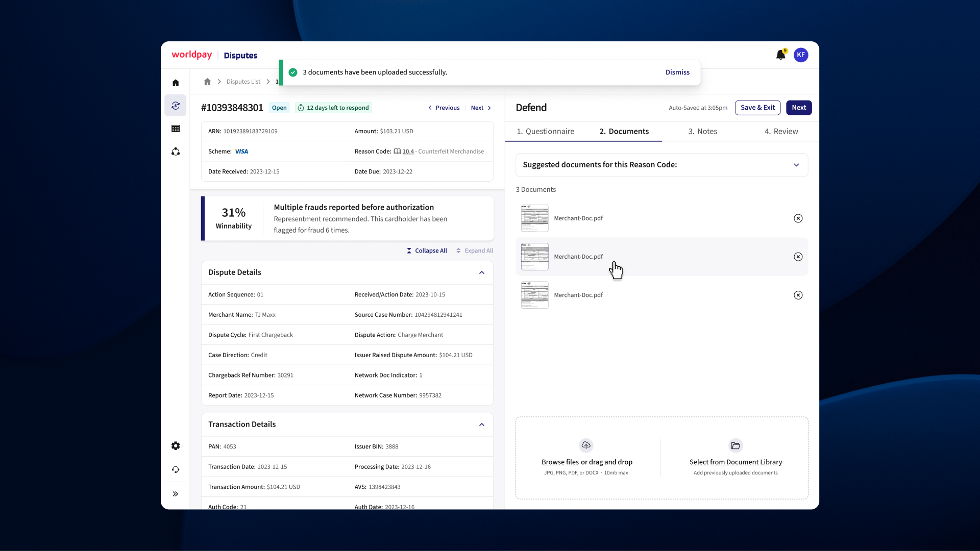Expand the sidebar with double-chevron icon
Viewport: 980px width, 551px height.
176,494
